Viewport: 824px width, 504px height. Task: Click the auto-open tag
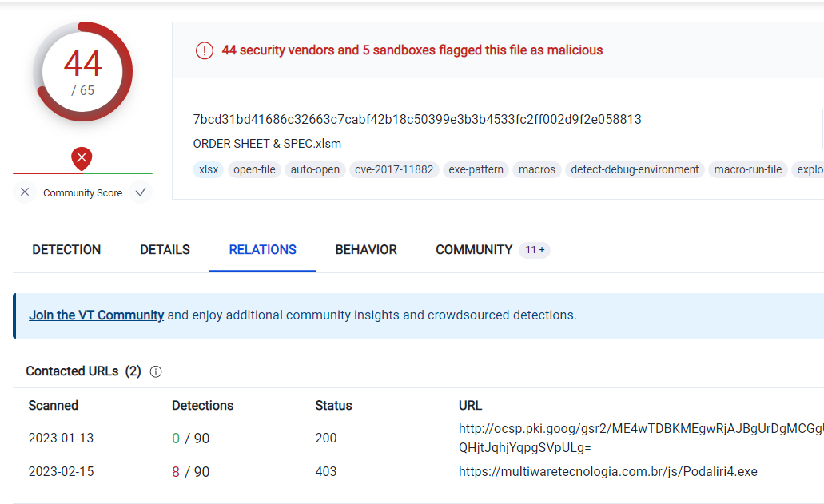(315, 169)
